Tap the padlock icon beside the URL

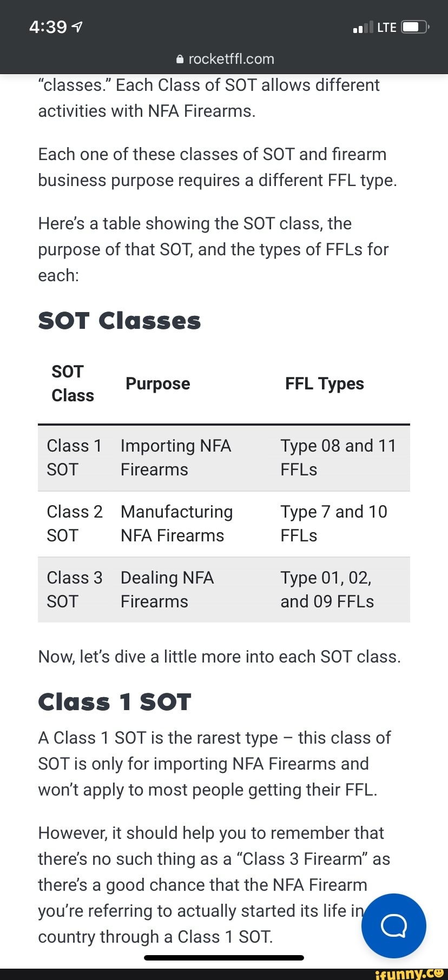pos(180,59)
